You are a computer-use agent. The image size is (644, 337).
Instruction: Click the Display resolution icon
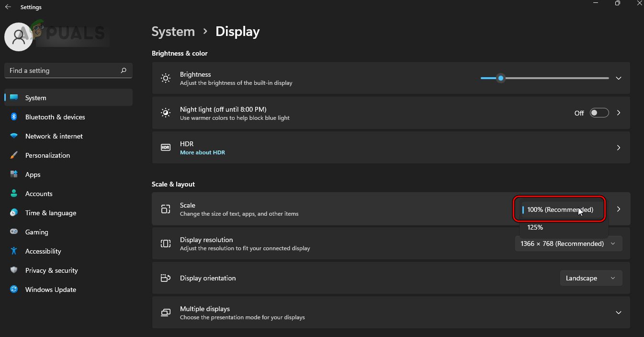165,243
